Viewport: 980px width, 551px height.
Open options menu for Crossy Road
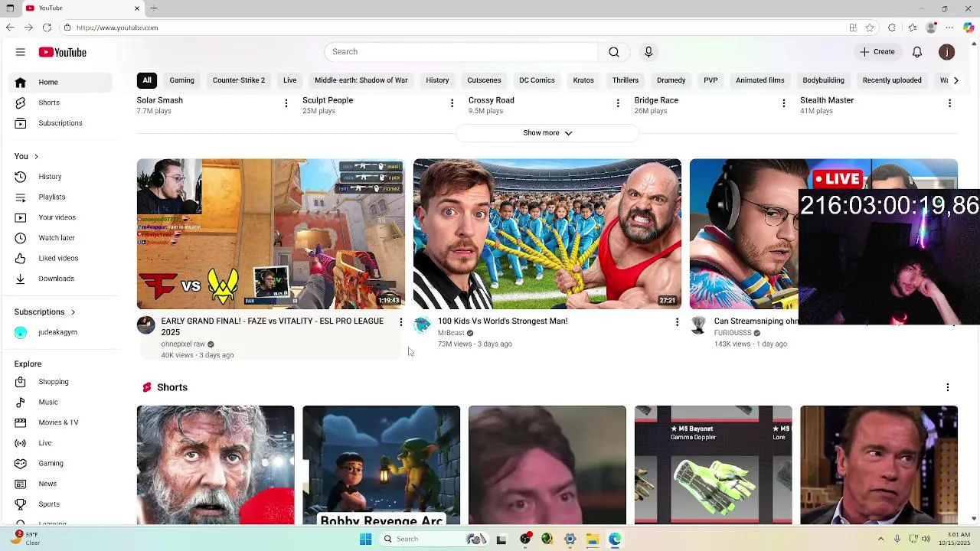(618, 103)
